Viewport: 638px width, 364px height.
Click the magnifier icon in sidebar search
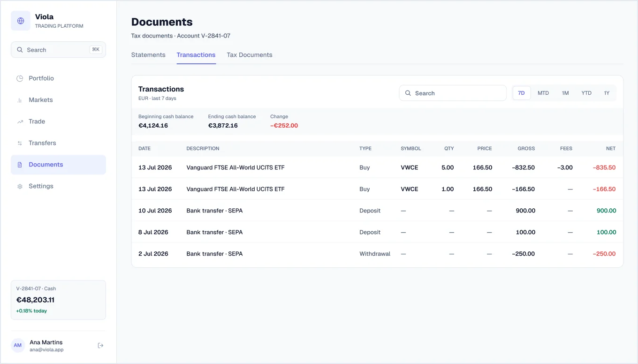point(20,50)
